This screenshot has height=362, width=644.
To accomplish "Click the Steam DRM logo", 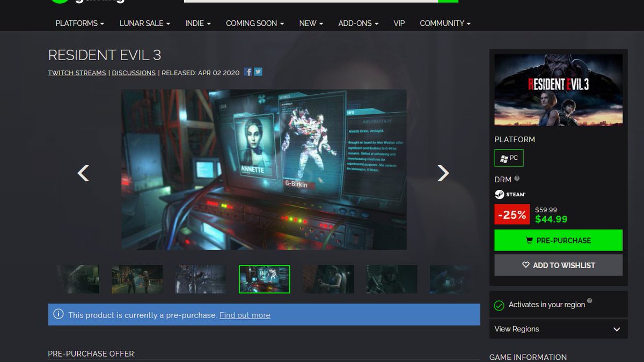I will click(x=510, y=194).
